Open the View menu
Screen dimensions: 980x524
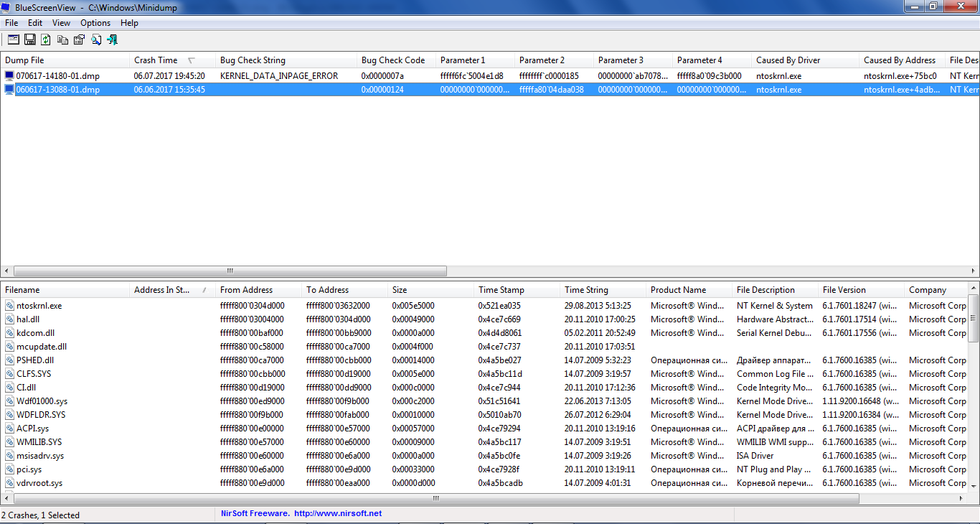click(61, 23)
